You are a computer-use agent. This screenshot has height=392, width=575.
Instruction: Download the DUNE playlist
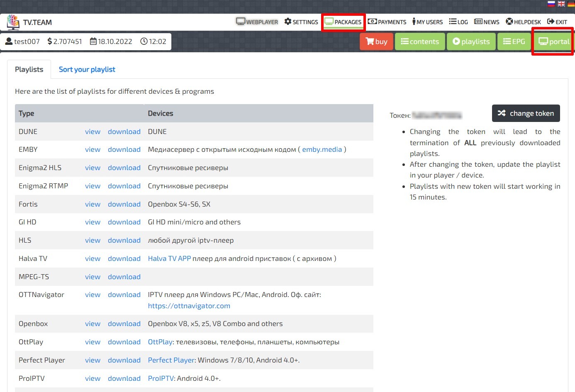click(124, 131)
